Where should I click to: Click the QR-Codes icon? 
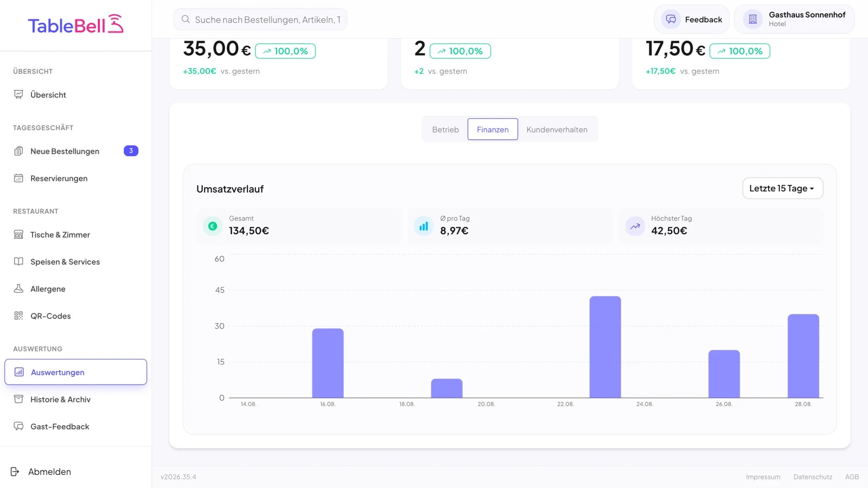(x=18, y=316)
